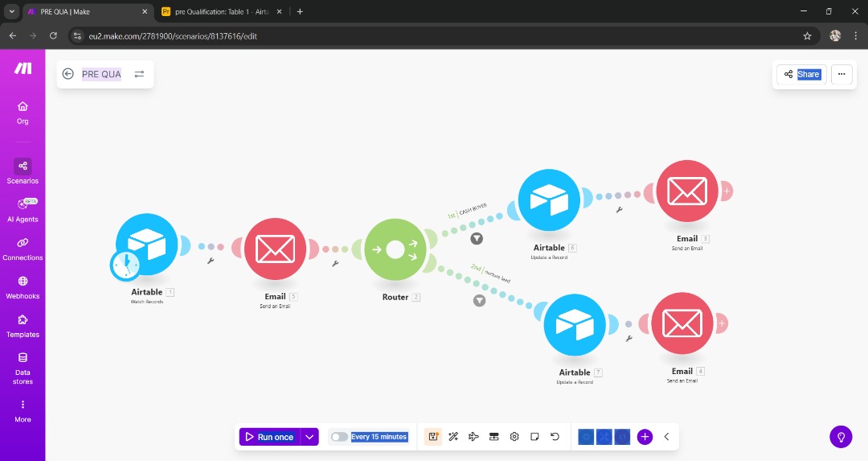Image resolution: width=868 pixels, height=461 pixels.
Task: Click wrench between Airtable 1 and Email 5
Action: (211, 261)
